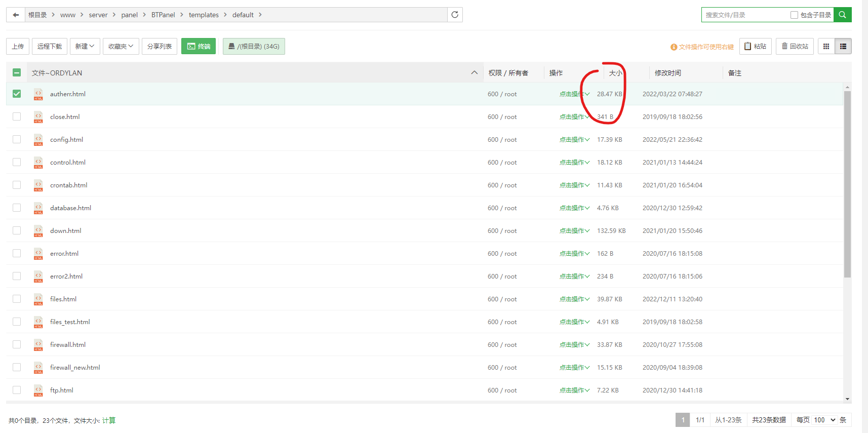The height and width of the screenshot is (433, 868).
Task: Enable the 包含子目录 checkbox
Action: (x=794, y=15)
